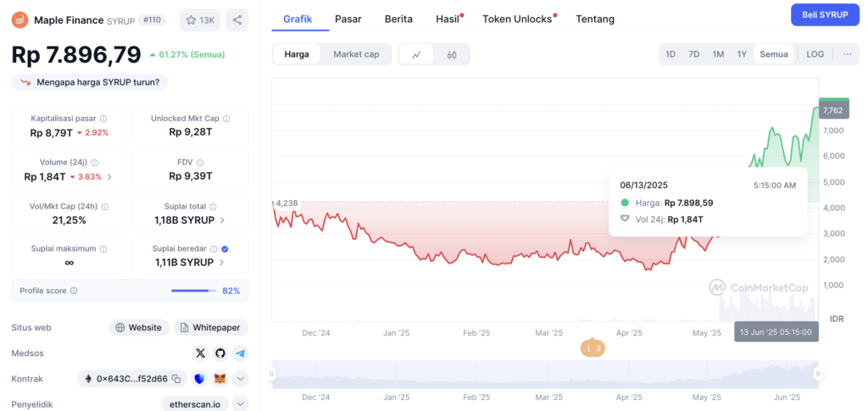Click Mengapa harga SYRUP turun? button

(90, 82)
